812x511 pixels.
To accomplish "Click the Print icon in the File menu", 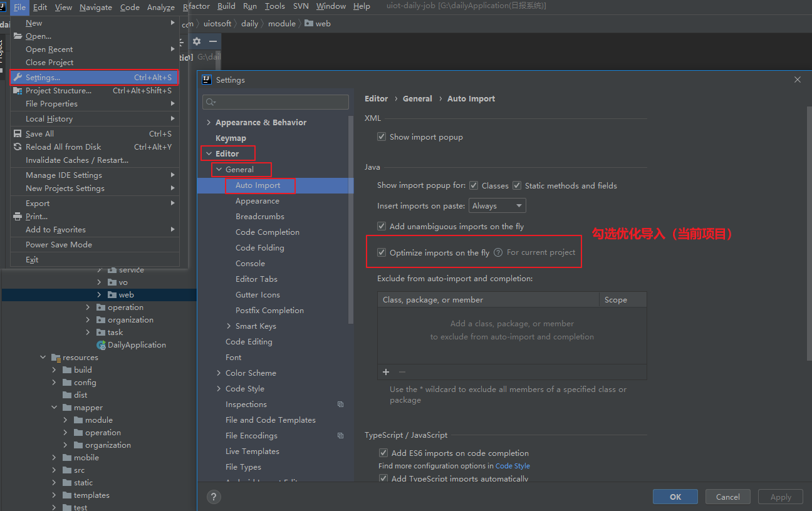I will [x=18, y=217].
